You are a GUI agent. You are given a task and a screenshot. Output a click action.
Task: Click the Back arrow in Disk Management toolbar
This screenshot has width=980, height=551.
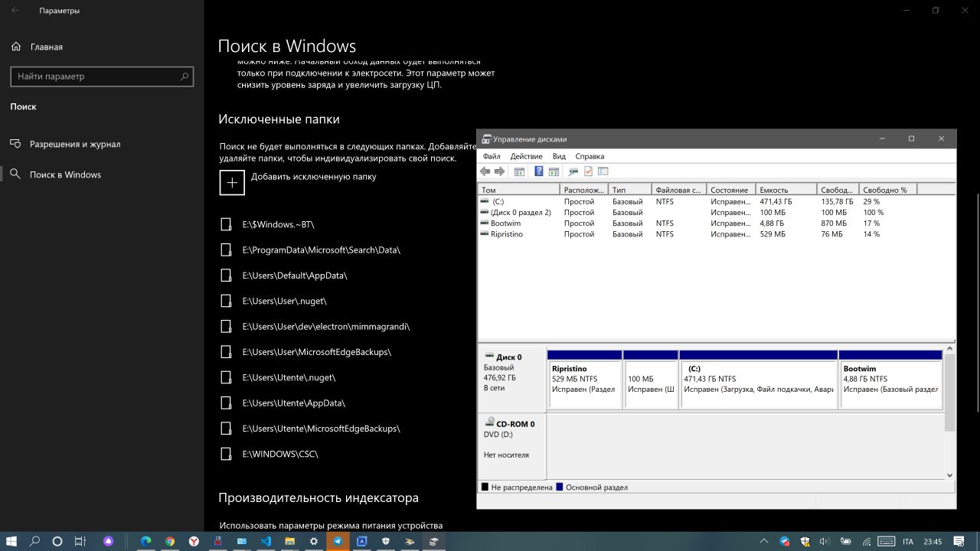point(485,171)
